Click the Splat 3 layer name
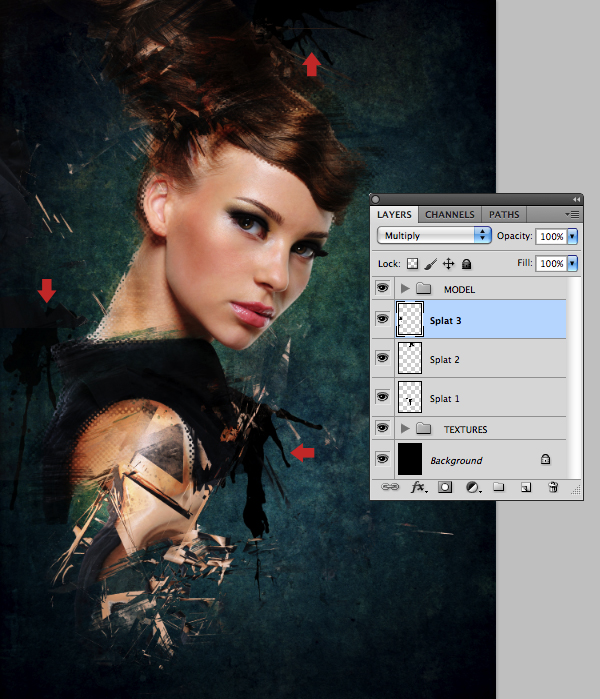 pyautogui.click(x=445, y=321)
